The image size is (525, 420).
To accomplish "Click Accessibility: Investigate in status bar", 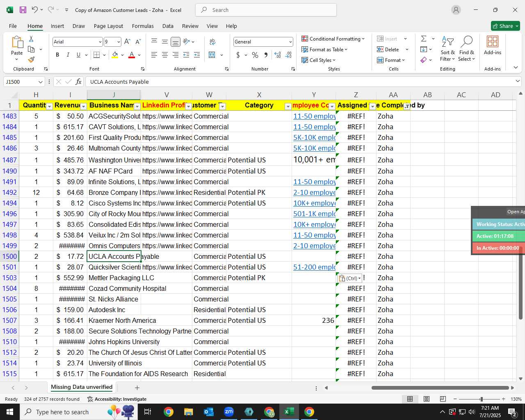I will coord(117,399).
